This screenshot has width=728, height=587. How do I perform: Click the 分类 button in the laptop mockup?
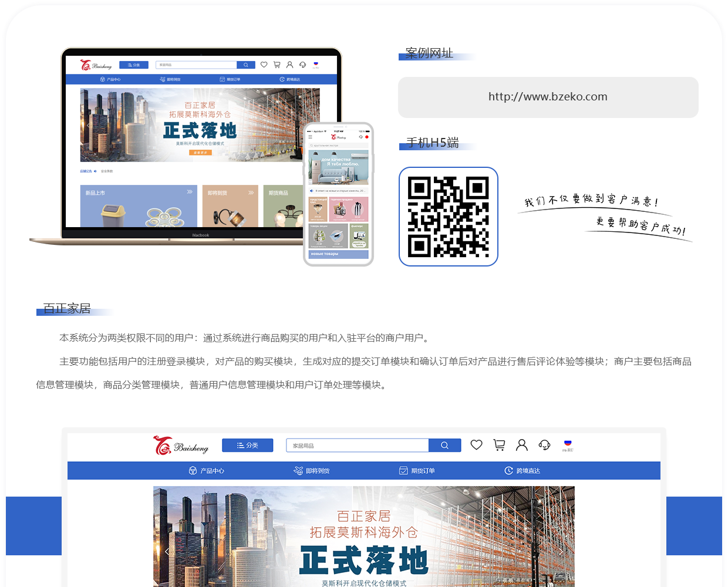[134, 65]
